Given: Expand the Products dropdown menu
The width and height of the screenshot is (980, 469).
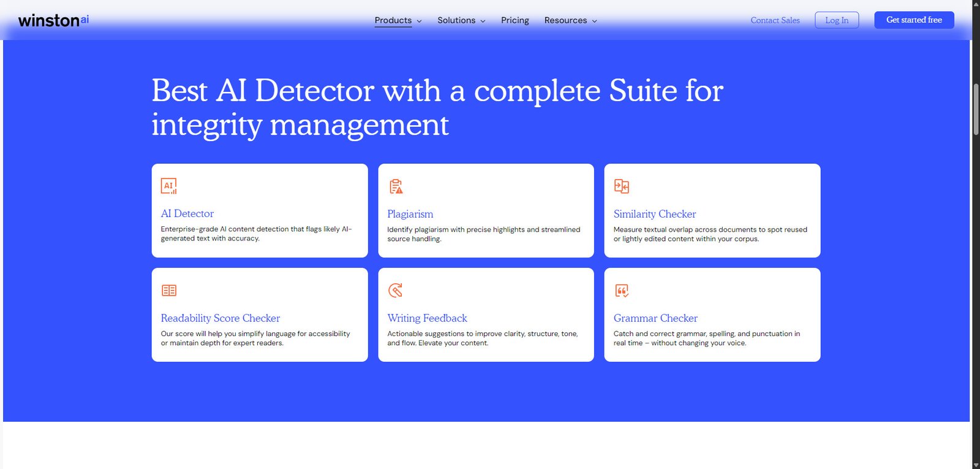Looking at the screenshot, I should click(398, 20).
